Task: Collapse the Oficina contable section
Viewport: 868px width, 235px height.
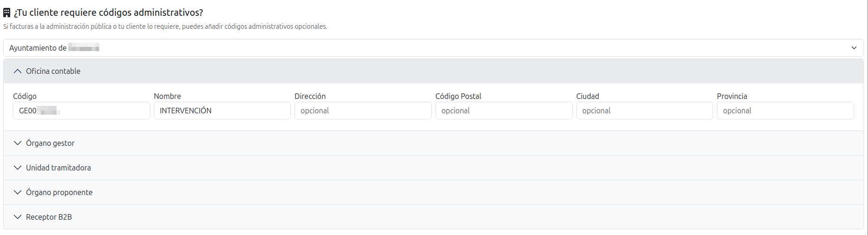Action: [x=53, y=71]
